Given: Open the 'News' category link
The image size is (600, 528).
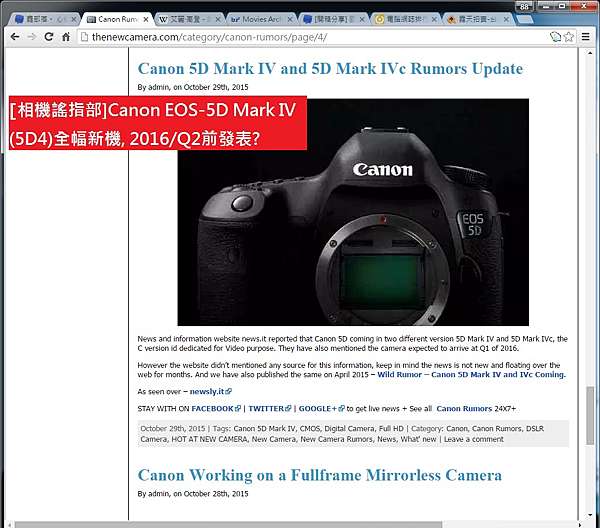Looking at the screenshot, I should pos(386,439).
